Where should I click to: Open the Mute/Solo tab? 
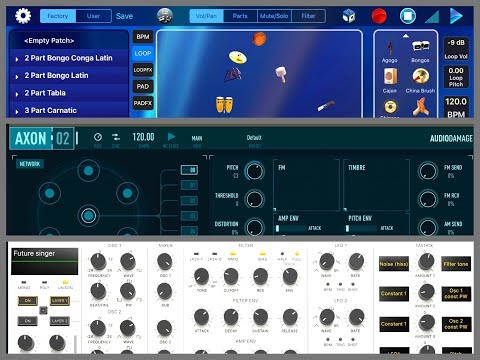(x=274, y=16)
